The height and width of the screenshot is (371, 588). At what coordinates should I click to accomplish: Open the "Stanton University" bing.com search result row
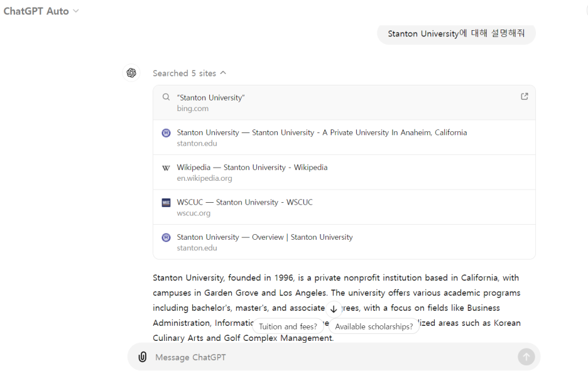coord(344,103)
